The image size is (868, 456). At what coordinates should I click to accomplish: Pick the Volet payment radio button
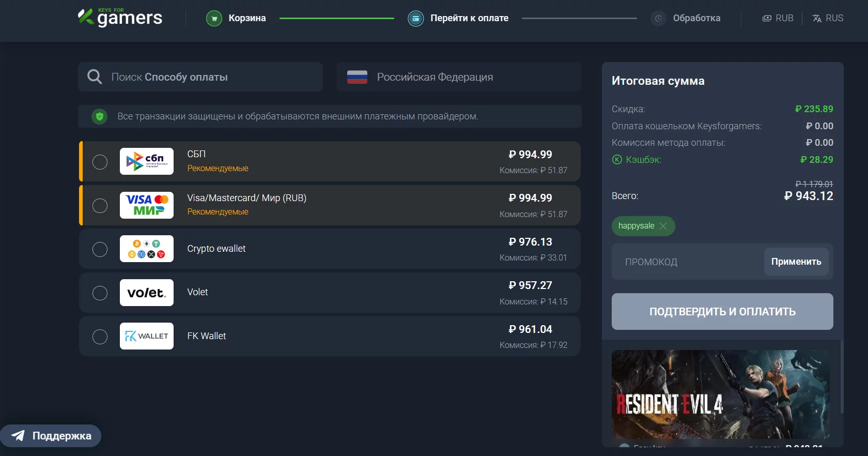click(100, 293)
